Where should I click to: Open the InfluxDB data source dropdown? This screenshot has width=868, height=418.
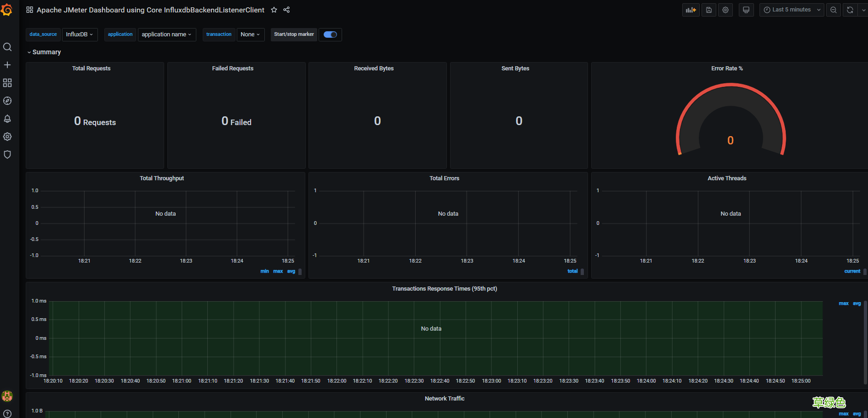tap(80, 34)
